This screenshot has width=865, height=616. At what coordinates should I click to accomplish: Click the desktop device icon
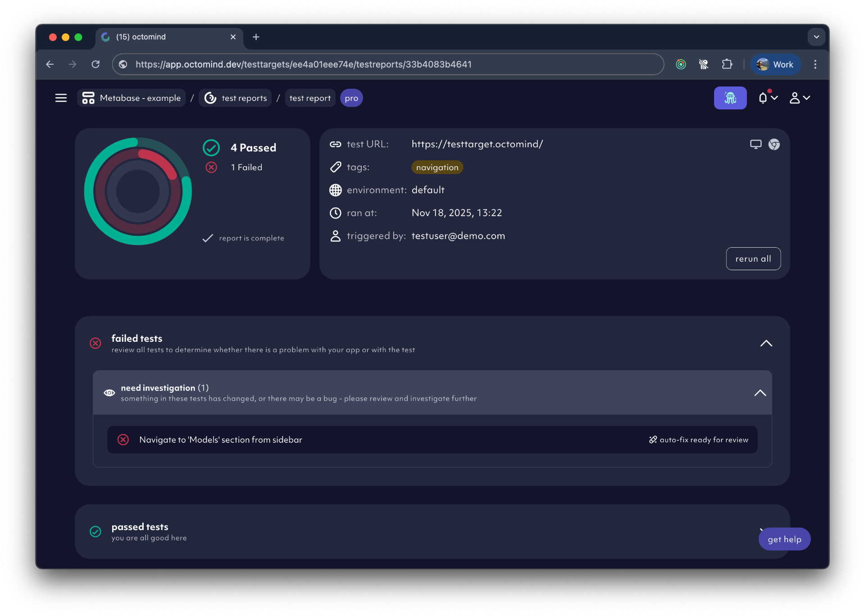pos(756,144)
